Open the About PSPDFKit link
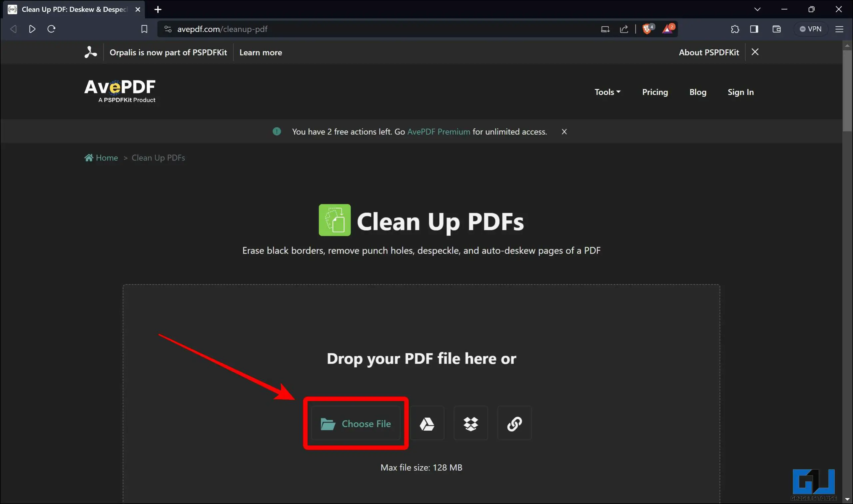 [709, 52]
